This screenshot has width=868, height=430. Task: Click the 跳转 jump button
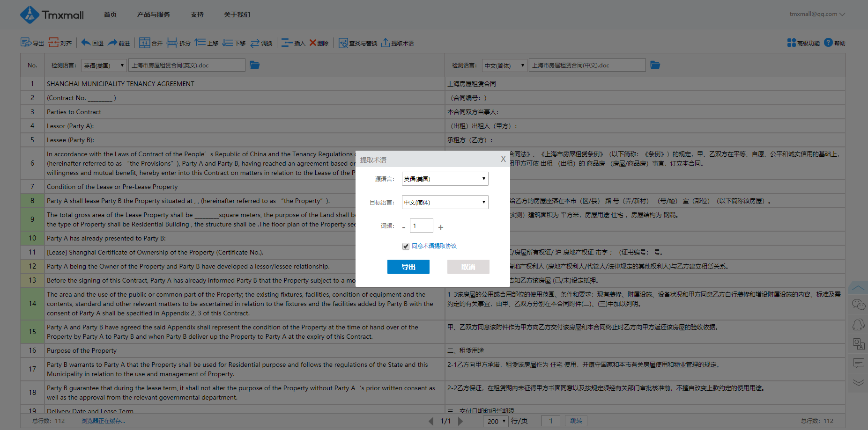[x=576, y=421]
